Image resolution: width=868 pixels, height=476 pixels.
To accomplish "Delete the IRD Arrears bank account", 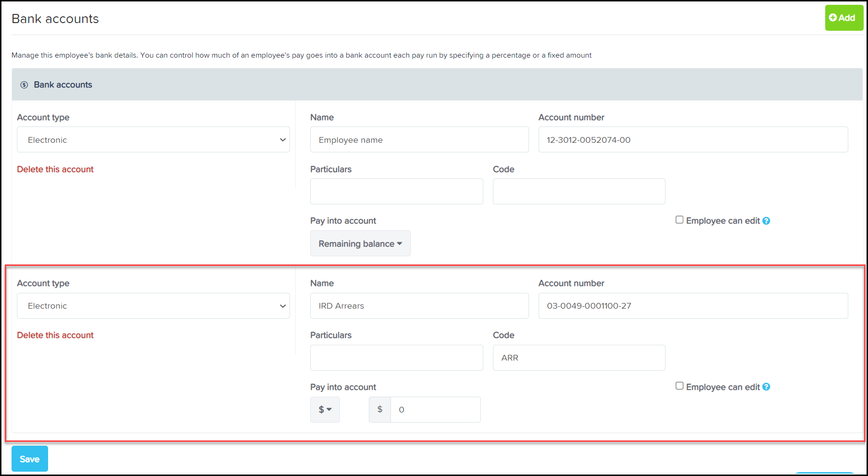I will pos(55,335).
